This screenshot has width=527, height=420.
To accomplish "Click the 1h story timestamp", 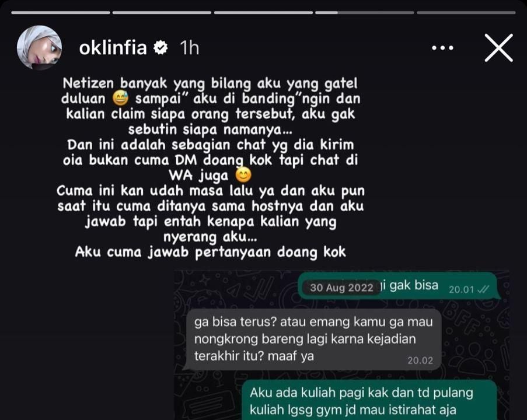I will 190,48.
